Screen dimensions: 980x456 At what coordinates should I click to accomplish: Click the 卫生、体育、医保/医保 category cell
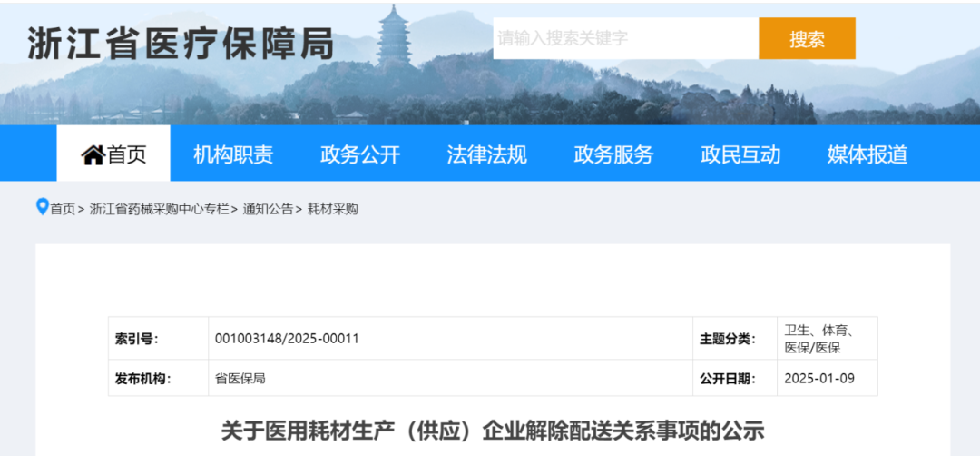[x=828, y=339]
